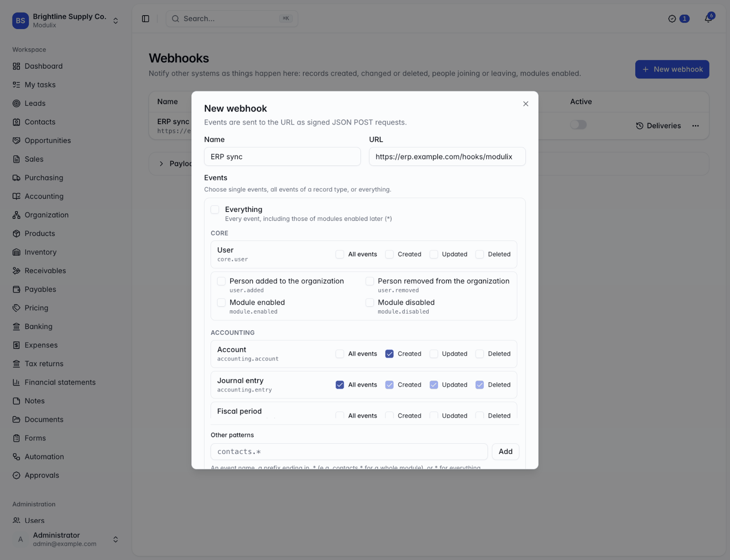Expand the Payload section chevron
Viewport: 730px width, 560px height.
[161, 164]
